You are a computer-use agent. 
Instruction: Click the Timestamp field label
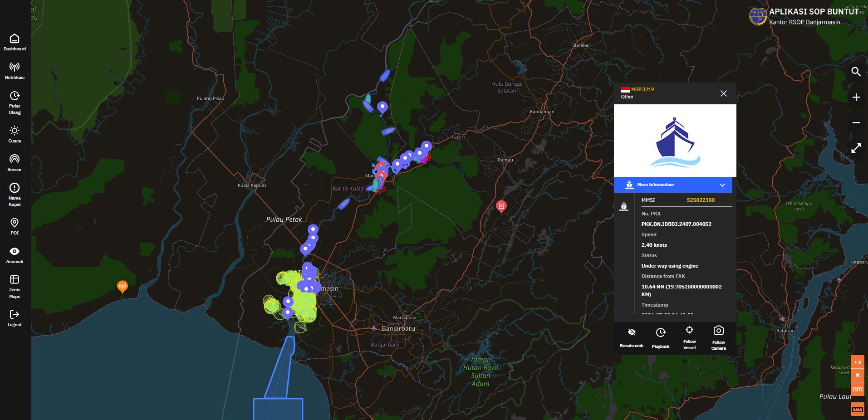tap(654, 305)
